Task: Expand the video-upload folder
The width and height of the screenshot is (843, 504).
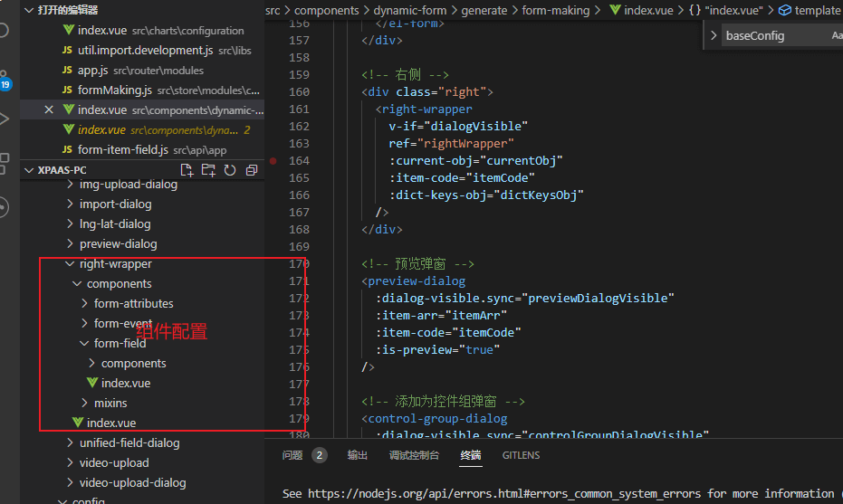Action: [x=70, y=462]
